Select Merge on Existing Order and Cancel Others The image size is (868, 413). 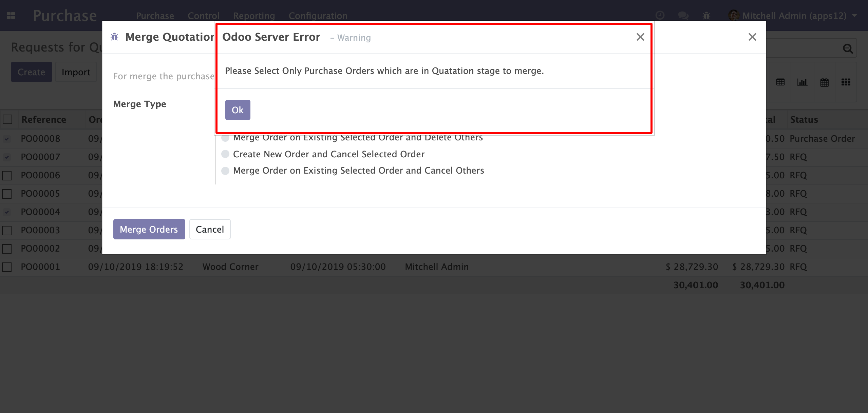point(353,171)
